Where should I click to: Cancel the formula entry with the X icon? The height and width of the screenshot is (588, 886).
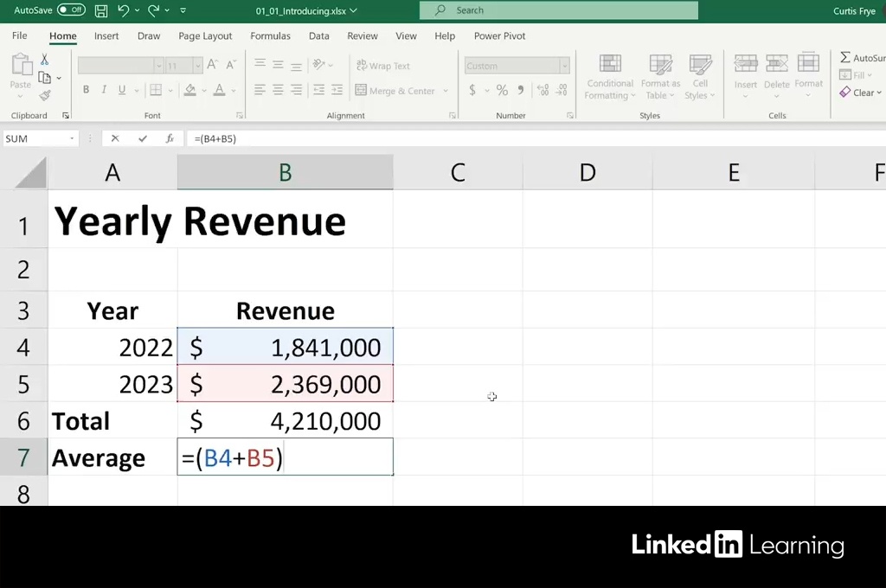click(115, 138)
